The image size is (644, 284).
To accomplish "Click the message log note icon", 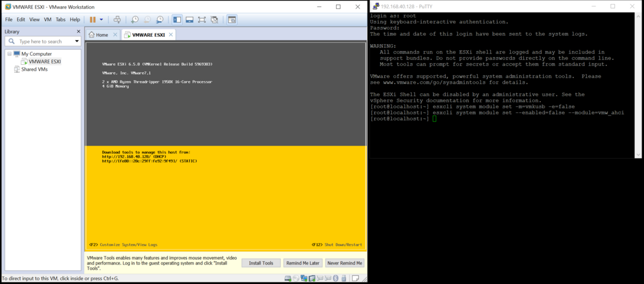I will pos(355,278).
